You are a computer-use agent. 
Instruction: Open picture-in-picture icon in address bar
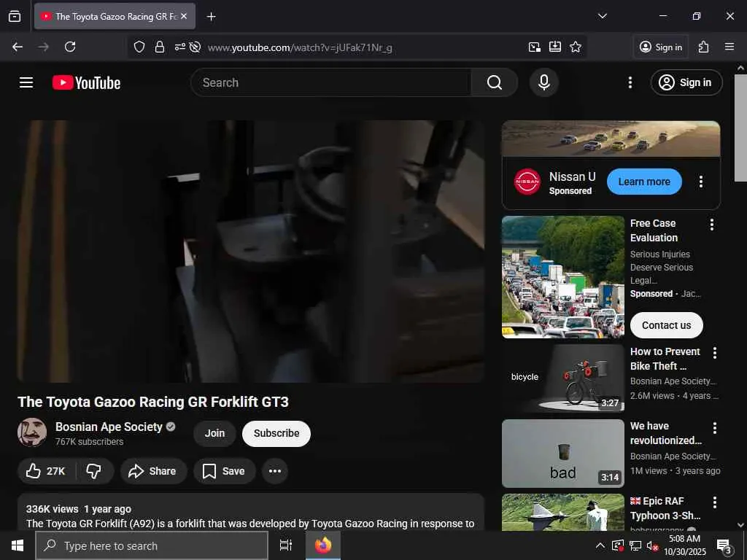[x=535, y=47]
